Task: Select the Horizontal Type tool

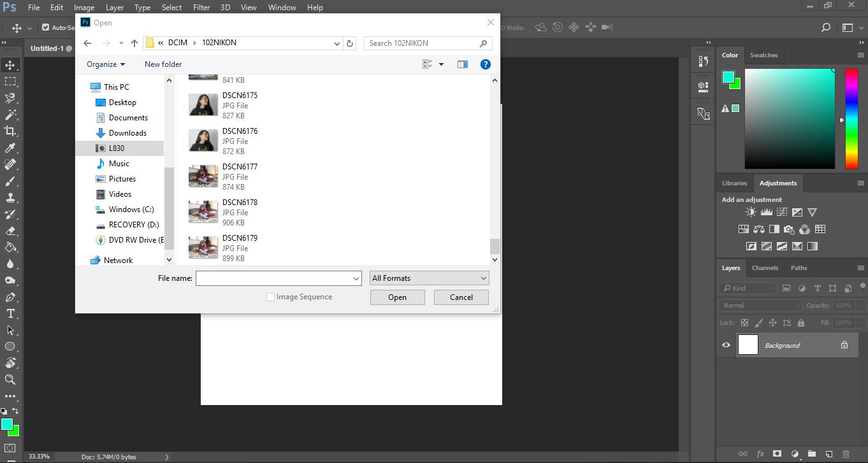Action: click(10, 313)
